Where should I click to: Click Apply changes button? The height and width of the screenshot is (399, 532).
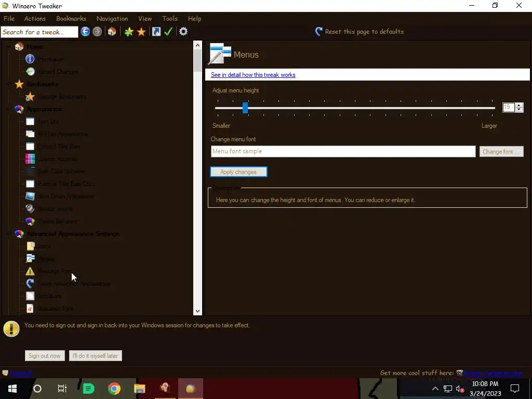pyautogui.click(x=238, y=172)
